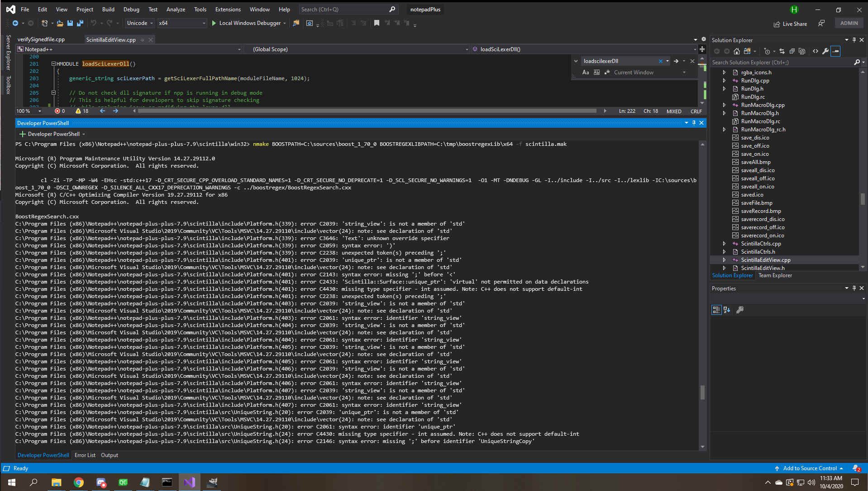Expand the RunDlg.cpp tree node

(724, 81)
